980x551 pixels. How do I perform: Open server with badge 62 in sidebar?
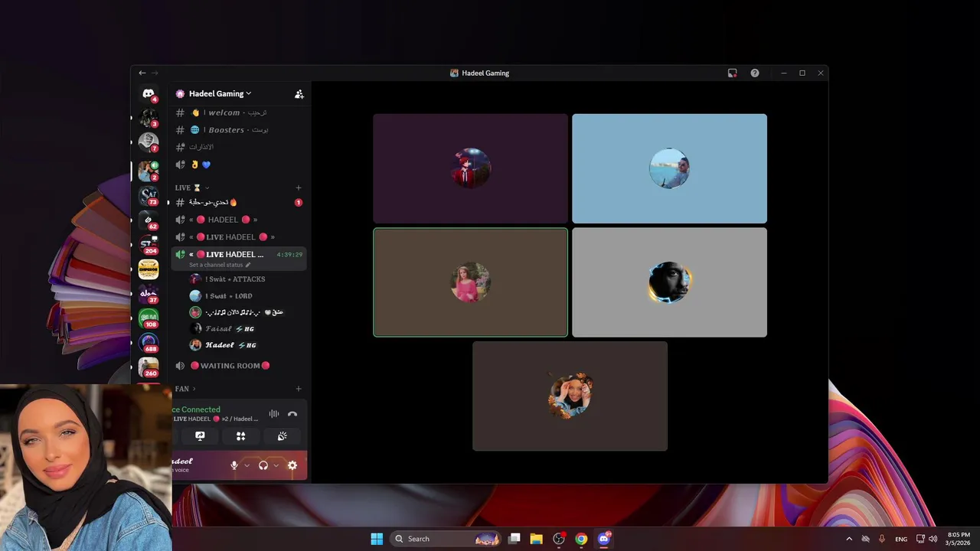(148, 220)
